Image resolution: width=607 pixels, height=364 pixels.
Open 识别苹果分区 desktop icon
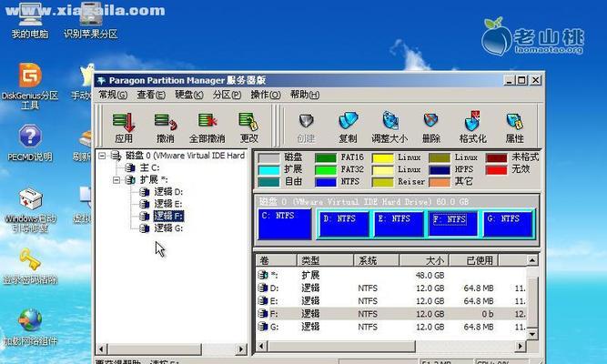tap(91, 20)
